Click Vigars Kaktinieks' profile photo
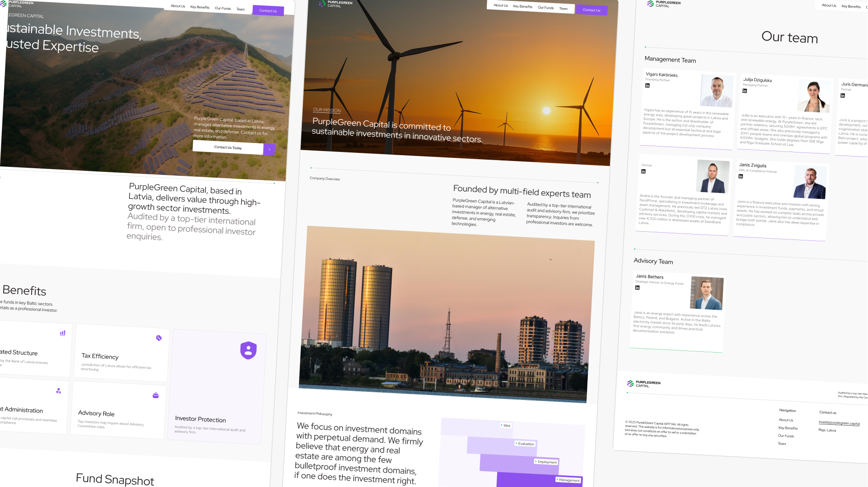 coord(716,91)
